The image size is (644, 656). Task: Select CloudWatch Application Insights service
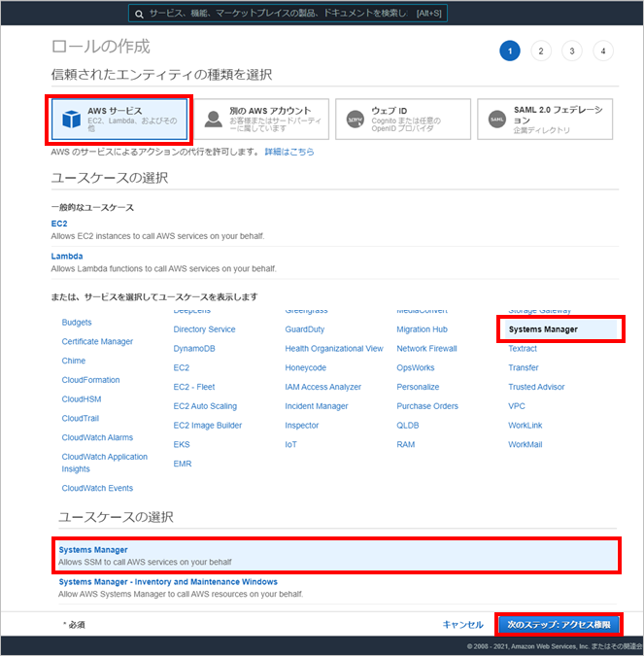pyautogui.click(x=105, y=463)
